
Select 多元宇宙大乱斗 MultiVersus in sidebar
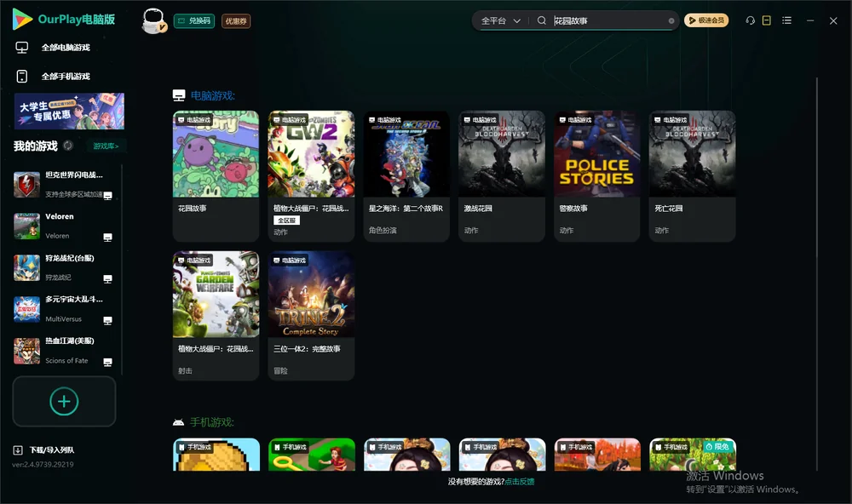pyautogui.click(x=64, y=309)
